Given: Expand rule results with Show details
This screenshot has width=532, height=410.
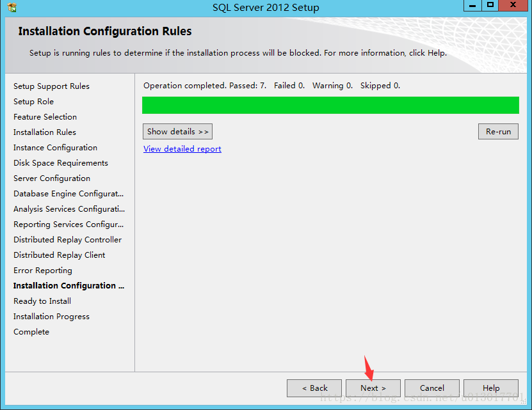Looking at the screenshot, I should click(x=177, y=132).
